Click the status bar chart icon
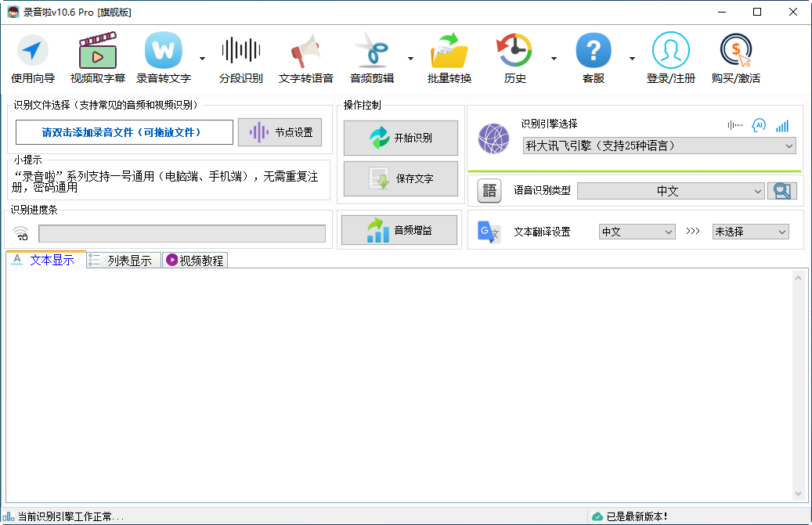Image resolution: width=812 pixels, height=525 pixels. [9, 516]
